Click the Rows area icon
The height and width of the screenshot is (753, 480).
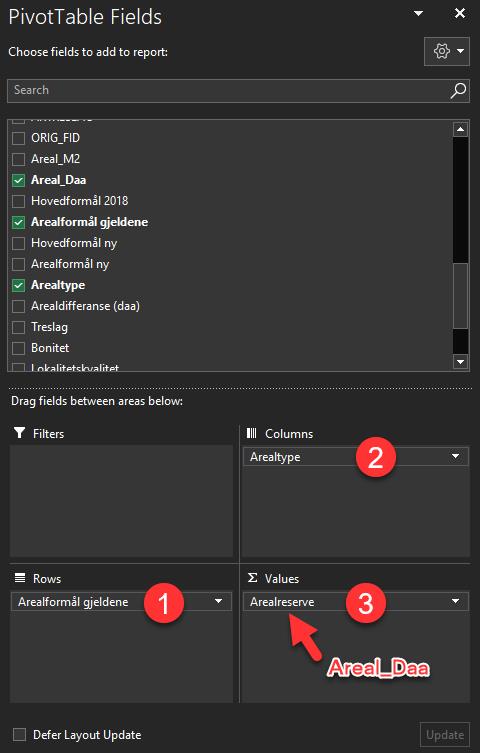(20, 578)
